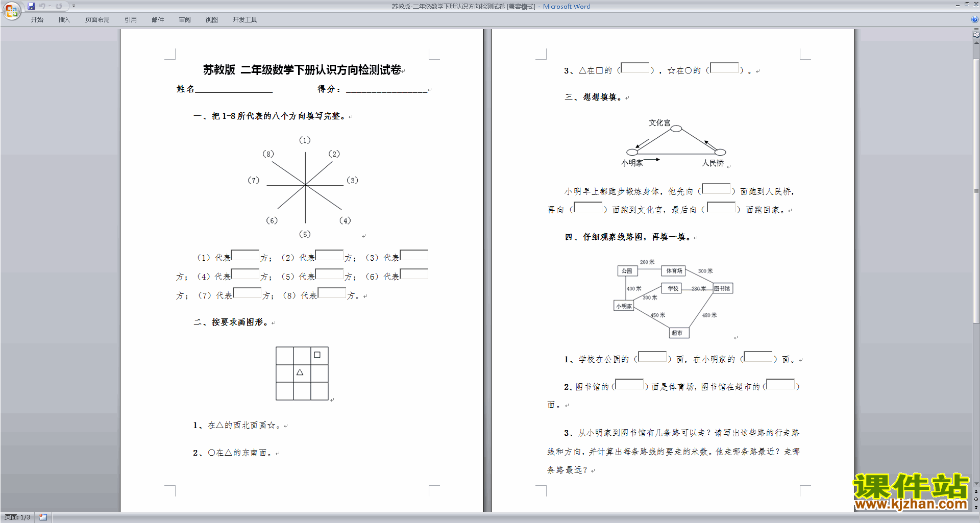The height and width of the screenshot is (523, 980).
Task: Click the macro recording icon in status bar
Action: 43,517
